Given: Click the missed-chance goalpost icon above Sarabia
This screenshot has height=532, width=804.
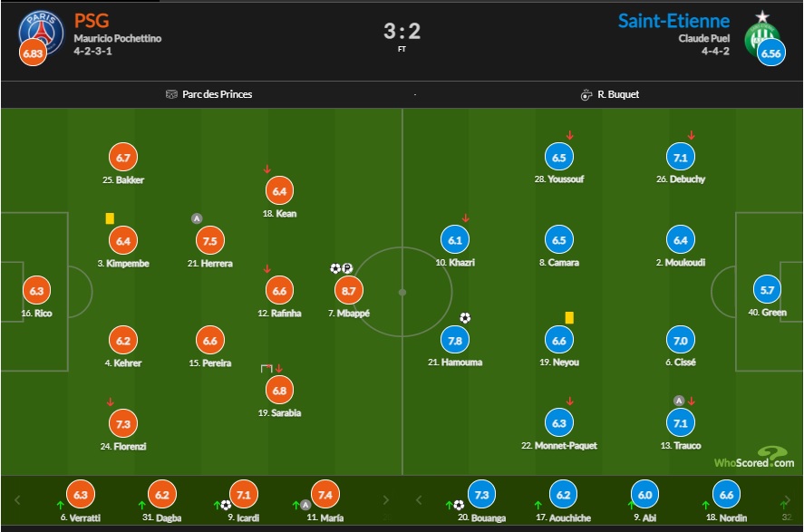Looking at the screenshot, I should [x=266, y=369].
